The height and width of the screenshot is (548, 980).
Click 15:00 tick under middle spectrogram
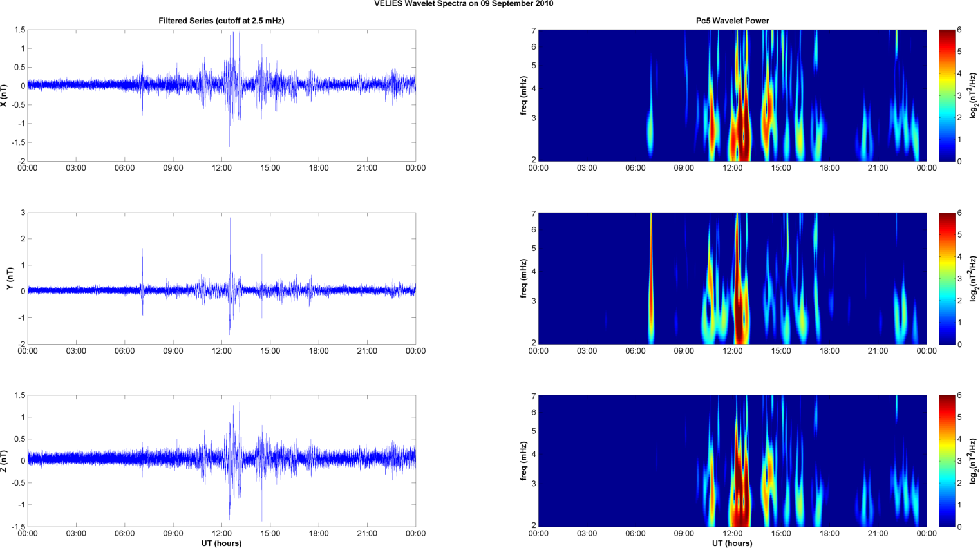click(781, 351)
